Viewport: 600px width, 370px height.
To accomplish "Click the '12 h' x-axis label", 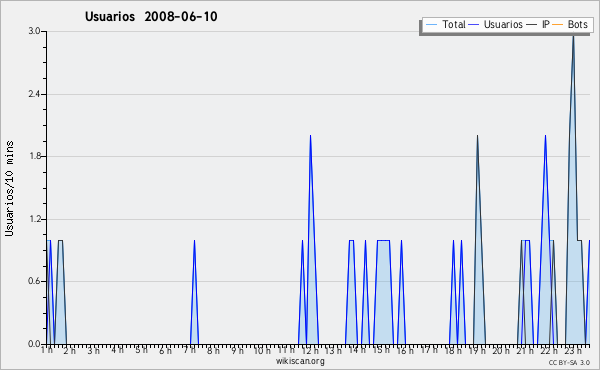I will (310, 350).
